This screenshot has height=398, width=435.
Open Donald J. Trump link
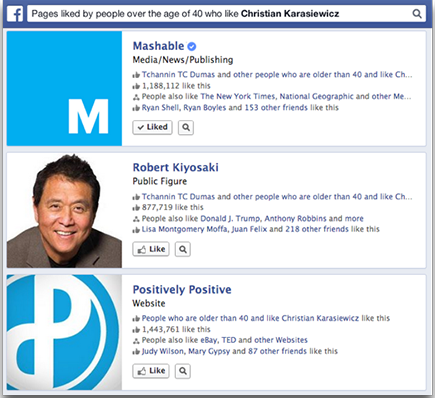(230, 218)
